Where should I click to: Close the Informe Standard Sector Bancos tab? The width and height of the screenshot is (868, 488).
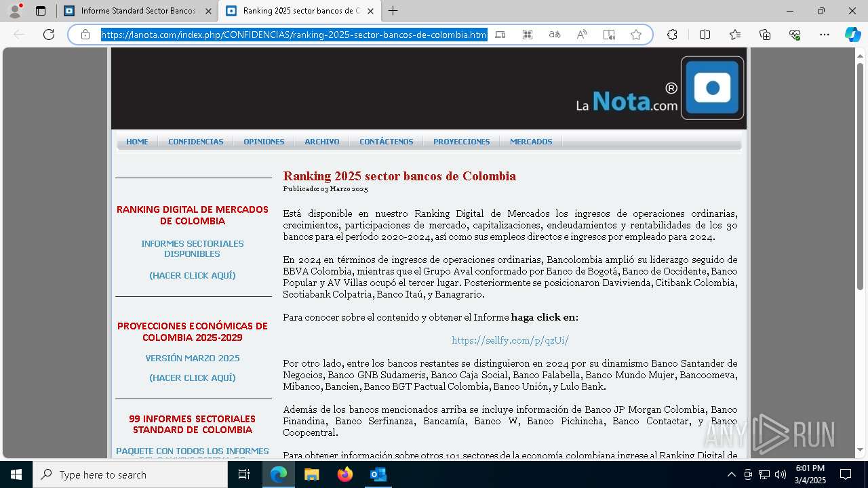208,11
